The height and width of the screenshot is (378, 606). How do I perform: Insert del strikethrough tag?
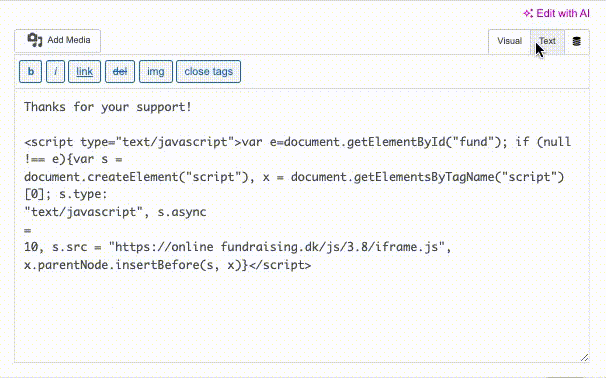(120, 72)
